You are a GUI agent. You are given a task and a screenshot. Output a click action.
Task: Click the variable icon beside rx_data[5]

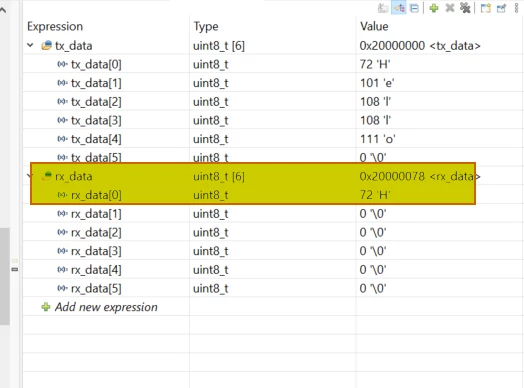(62, 288)
